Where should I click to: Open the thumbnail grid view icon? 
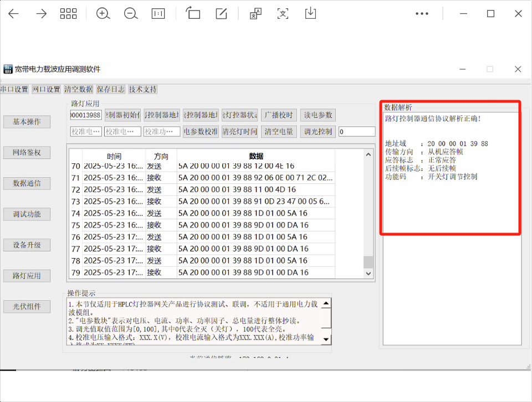(x=68, y=13)
